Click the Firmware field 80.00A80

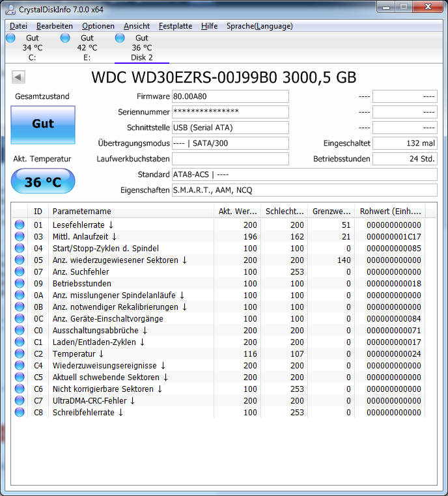(231, 96)
